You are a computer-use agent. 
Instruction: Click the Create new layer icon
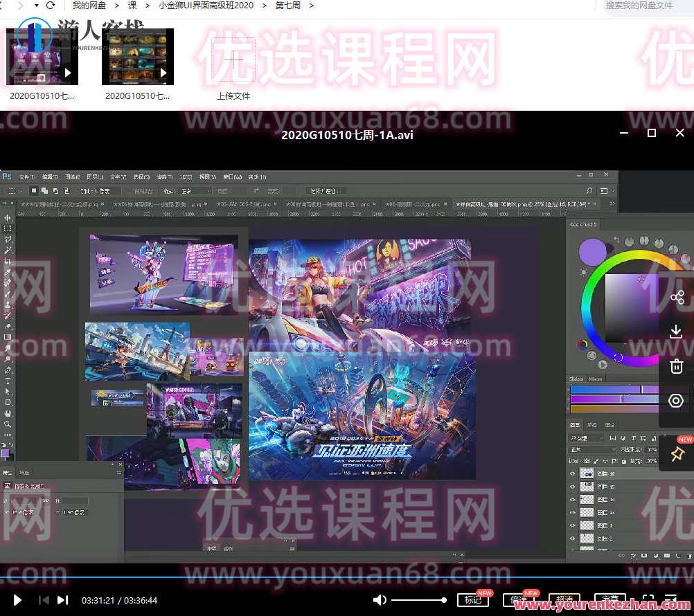677,555
